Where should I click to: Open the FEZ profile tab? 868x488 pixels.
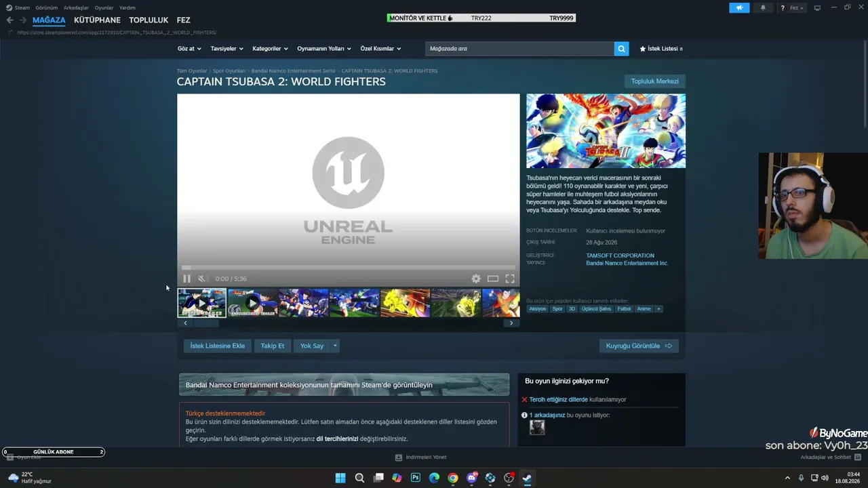183,20
